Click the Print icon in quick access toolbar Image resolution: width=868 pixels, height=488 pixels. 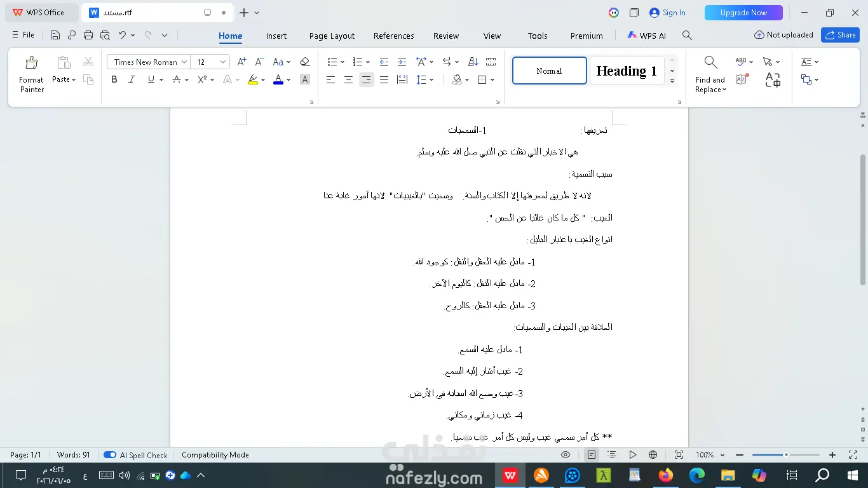click(x=88, y=36)
